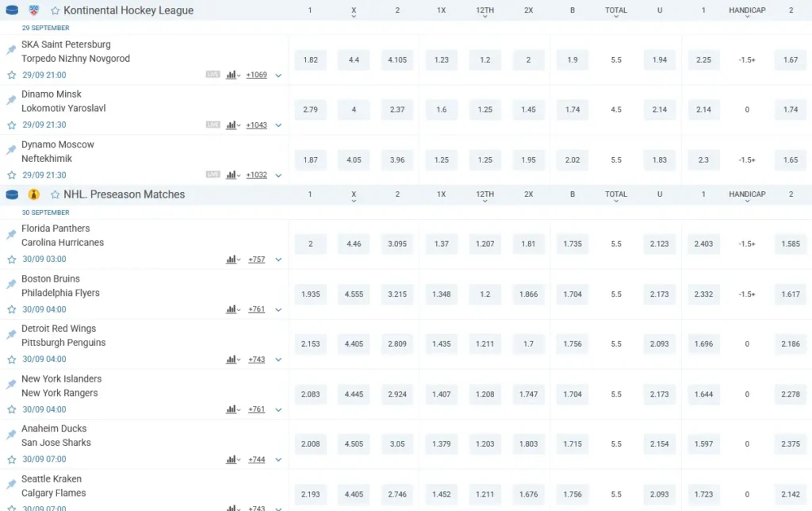Screen dimensions: 812x511
Task: Click the hockey puck icon beside Kontinental Hockey League
Action: (12, 11)
